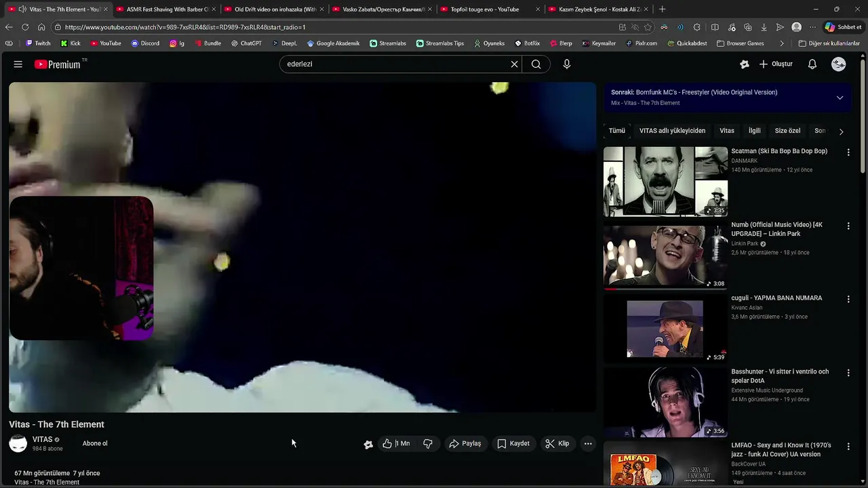868x488 pixels.
Task: Click the Basshunter Vi sitter i ventrilo title
Action: click(x=780, y=375)
